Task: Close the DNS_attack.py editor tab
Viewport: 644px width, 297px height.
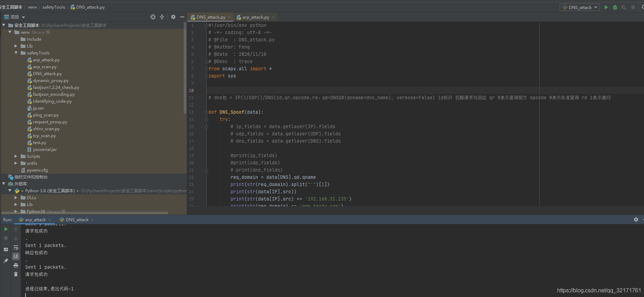Action: (229, 17)
